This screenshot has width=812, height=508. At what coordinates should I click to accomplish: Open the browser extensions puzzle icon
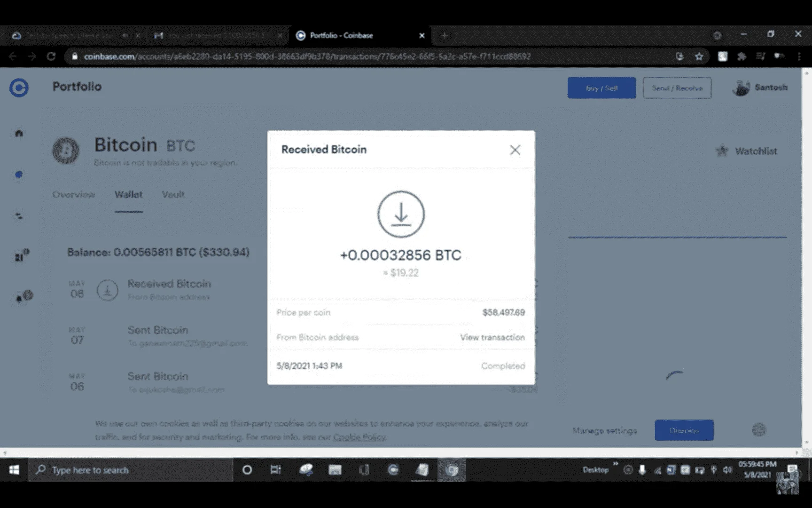tap(742, 56)
